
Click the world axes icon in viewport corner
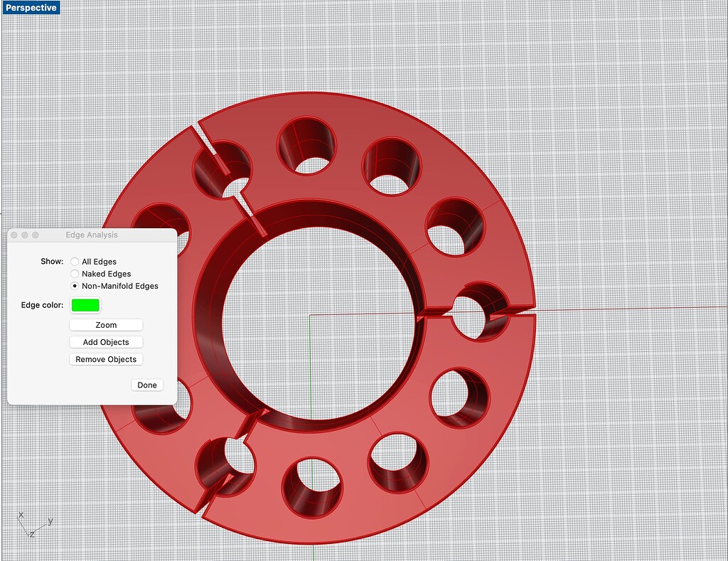click(35, 524)
